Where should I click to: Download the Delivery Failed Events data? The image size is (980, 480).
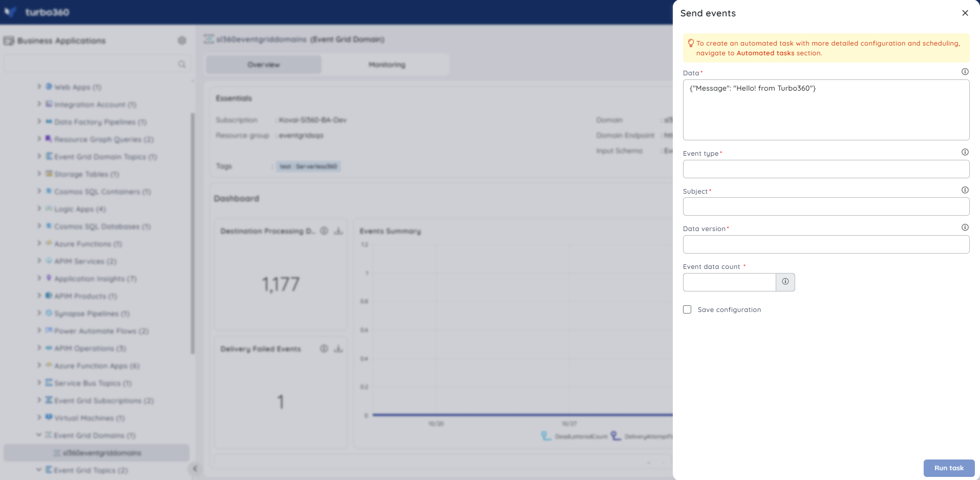coord(338,348)
